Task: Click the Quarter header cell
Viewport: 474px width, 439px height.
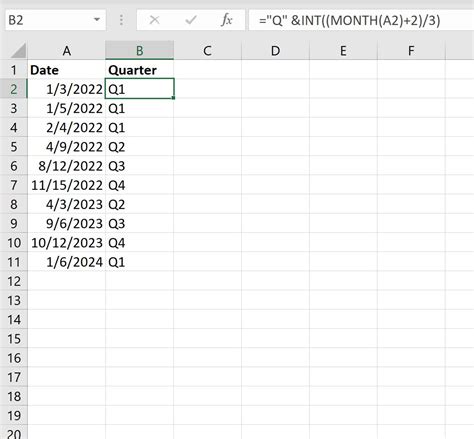Action: click(x=140, y=70)
